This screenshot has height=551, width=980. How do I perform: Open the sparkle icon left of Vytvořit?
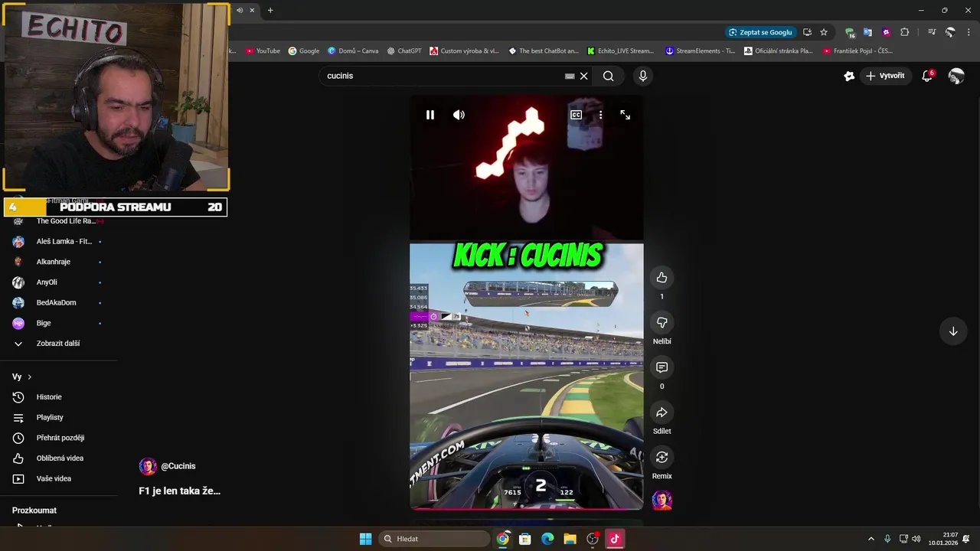[x=849, y=76]
